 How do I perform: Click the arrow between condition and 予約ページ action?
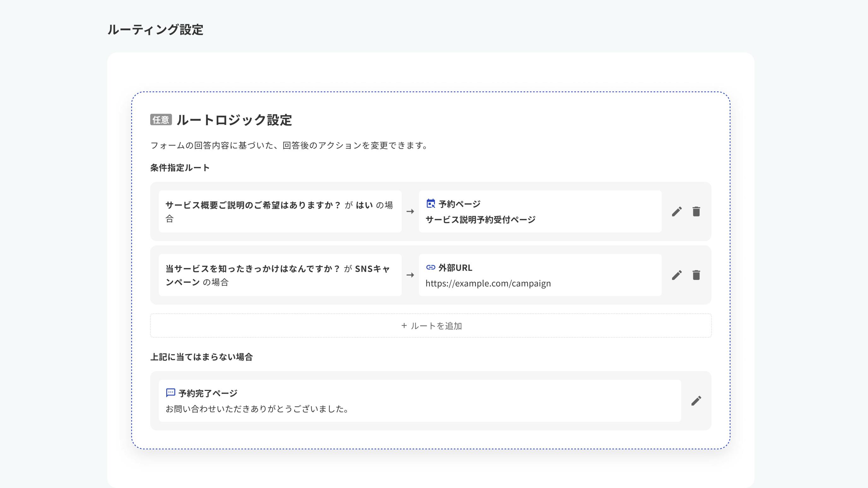pyautogui.click(x=410, y=211)
